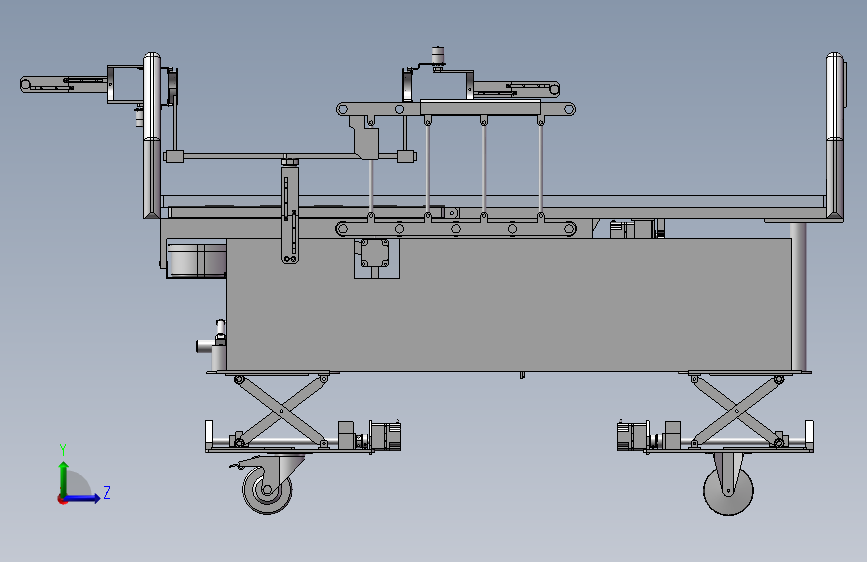This screenshot has width=867, height=562.
Task: Select the square stepper motor below lower rail
Action: [375, 253]
